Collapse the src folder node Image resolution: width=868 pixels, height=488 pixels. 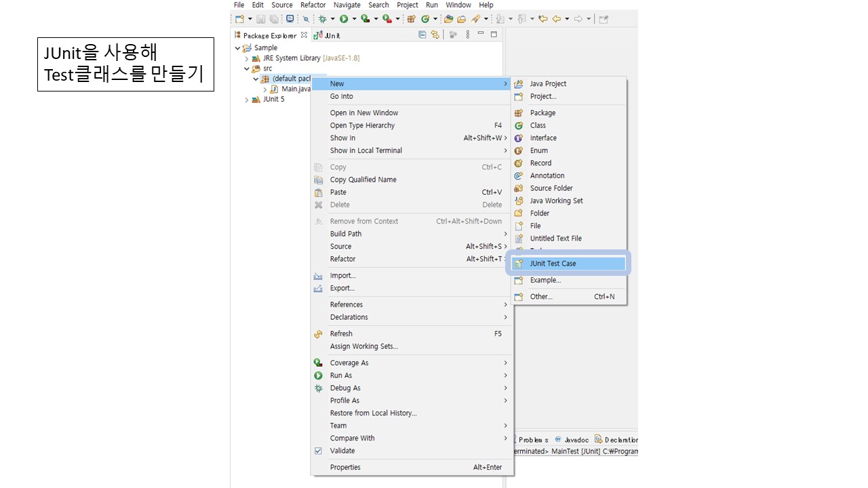[x=247, y=68]
